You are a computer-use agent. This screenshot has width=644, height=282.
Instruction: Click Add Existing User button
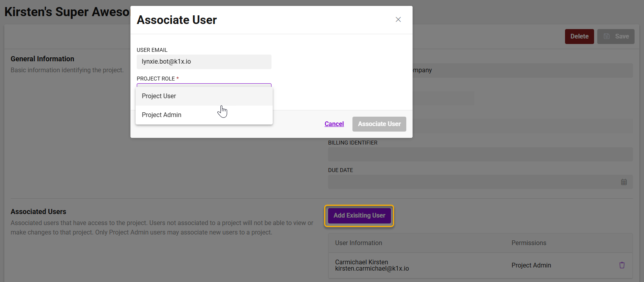click(x=359, y=216)
